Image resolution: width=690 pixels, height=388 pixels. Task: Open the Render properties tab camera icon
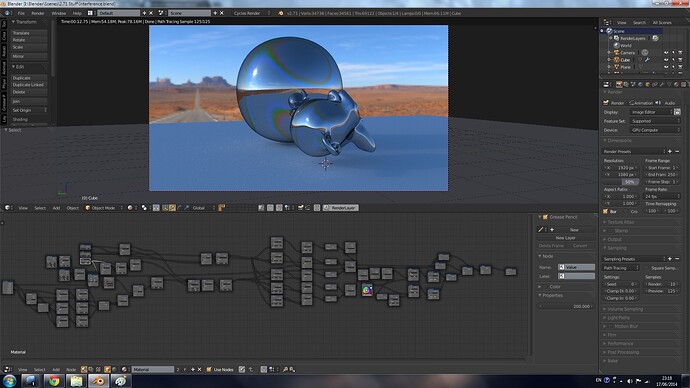coord(619,84)
